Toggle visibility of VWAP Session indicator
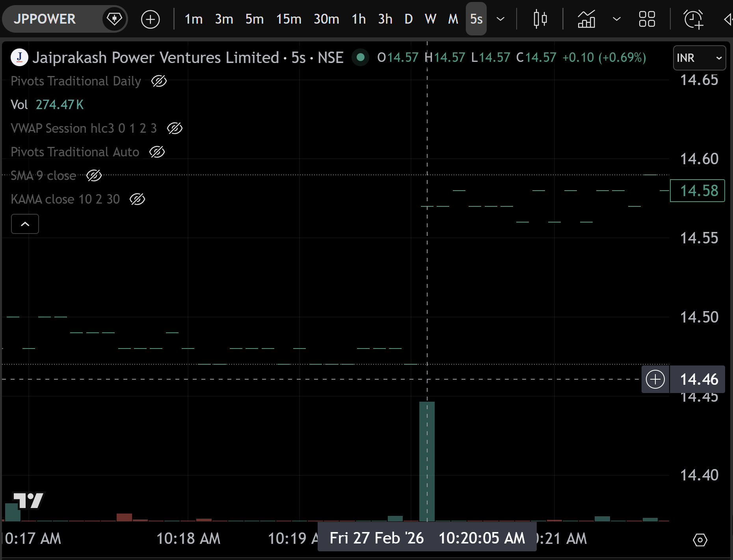 click(175, 128)
